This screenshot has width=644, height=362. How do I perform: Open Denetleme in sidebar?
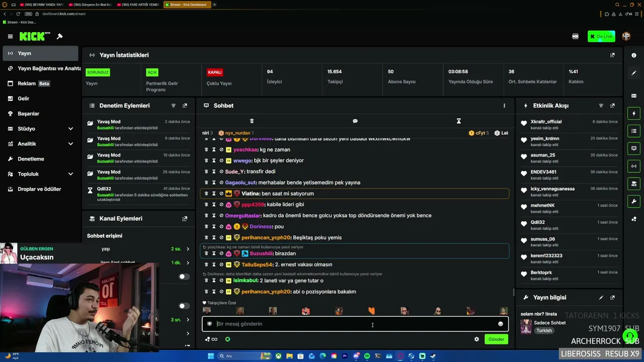click(x=40, y=159)
